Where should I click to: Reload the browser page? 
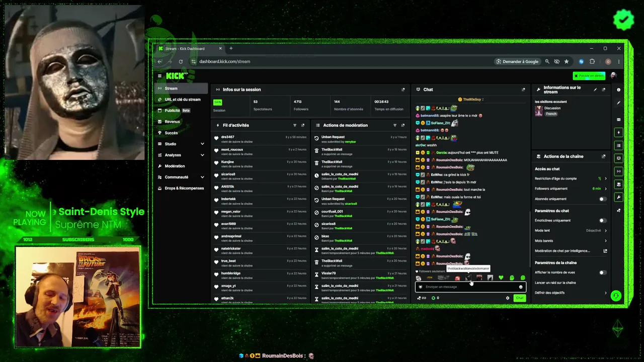click(x=181, y=61)
